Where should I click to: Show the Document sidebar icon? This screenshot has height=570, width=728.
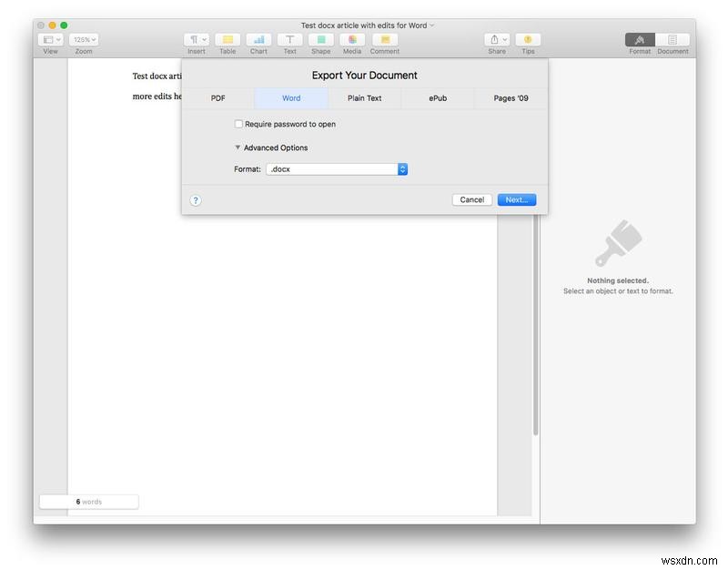pos(672,41)
